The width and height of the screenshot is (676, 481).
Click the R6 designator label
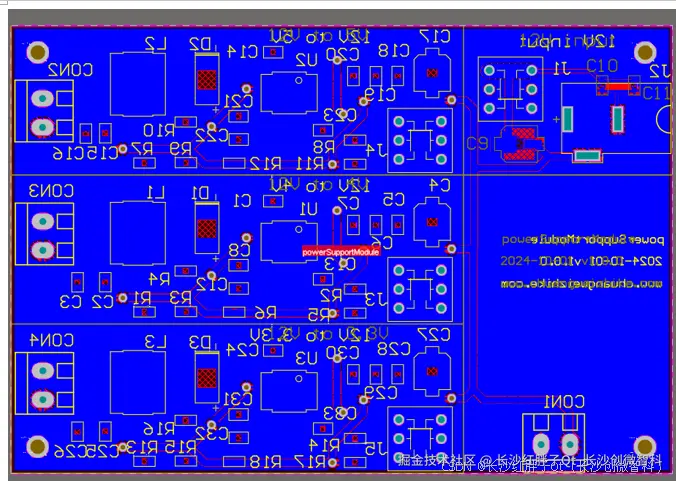click(x=265, y=313)
